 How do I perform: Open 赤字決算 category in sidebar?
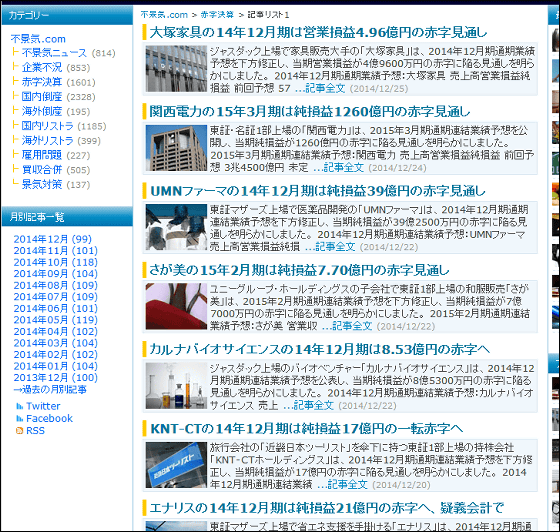(x=42, y=82)
